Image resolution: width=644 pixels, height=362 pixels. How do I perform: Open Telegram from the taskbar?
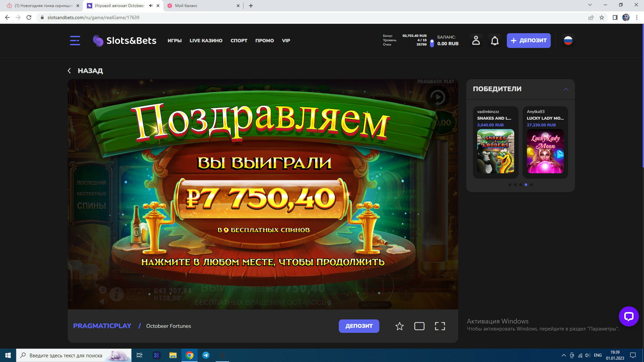point(206,355)
